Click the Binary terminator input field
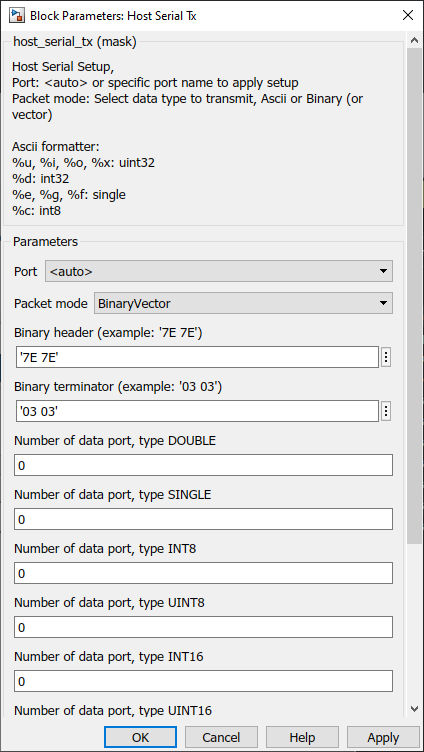Viewport: 424px width, 752px height. tap(197, 411)
